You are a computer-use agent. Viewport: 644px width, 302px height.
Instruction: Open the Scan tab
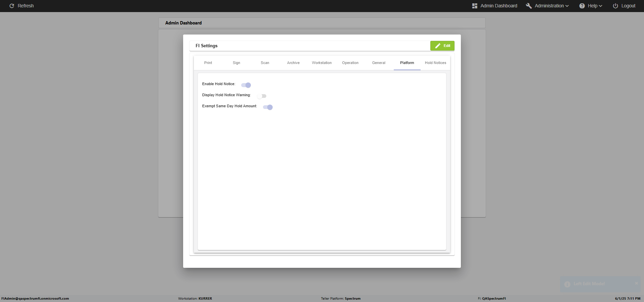coord(265,63)
